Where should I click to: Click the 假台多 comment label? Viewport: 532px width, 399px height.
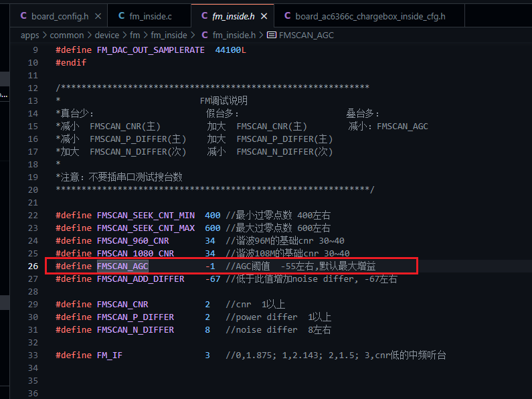(x=222, y=113)
